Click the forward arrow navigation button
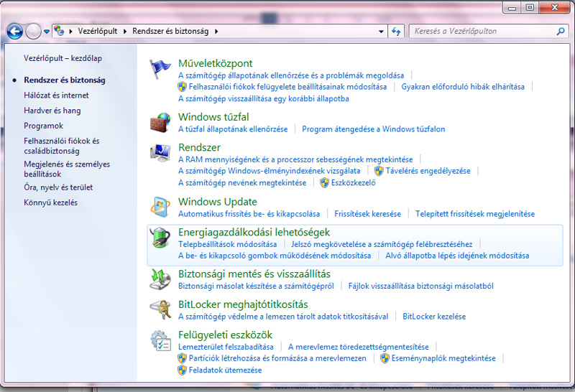The height and width of the screenshot is (392, 575). (33, 32)
